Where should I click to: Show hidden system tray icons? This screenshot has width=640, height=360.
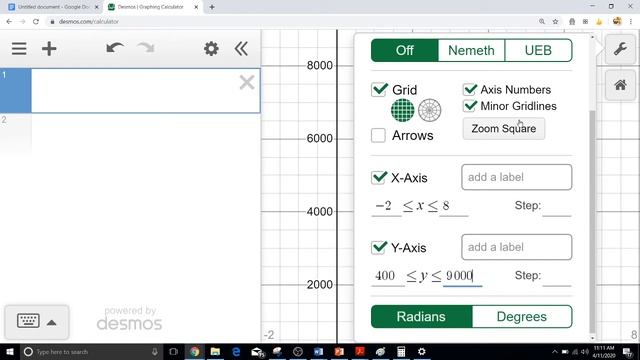555,351
